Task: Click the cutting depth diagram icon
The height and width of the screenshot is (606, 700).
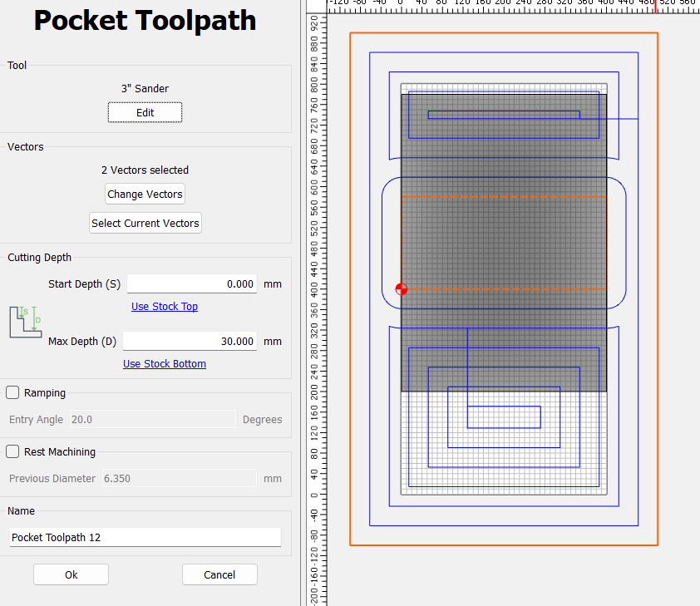Action: pyautogui.click(x=25, y=321)
